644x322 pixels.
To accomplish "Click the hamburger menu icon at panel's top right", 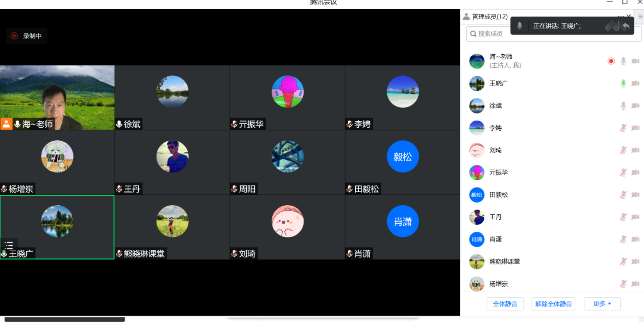I will [640, 16].
